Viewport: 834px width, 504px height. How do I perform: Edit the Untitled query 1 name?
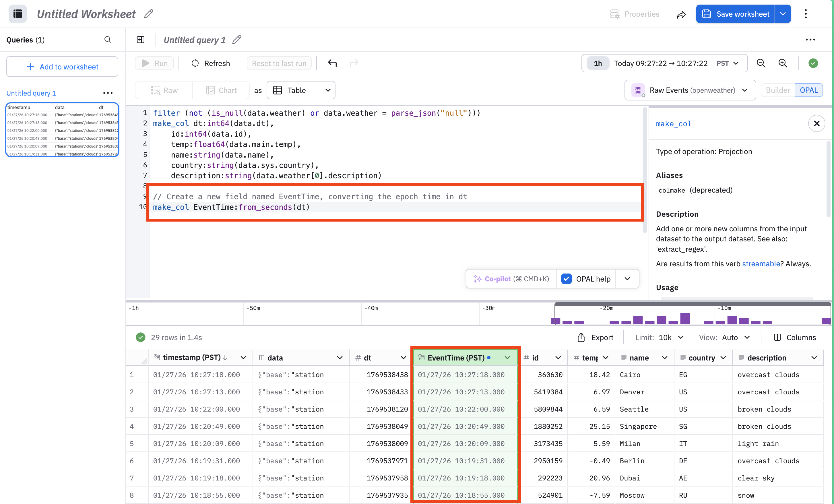click(236, 40)
